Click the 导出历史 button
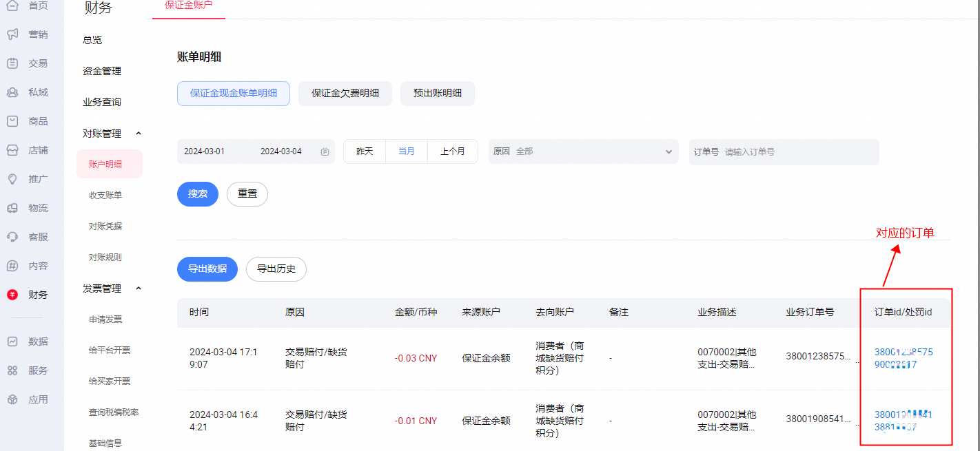This screenshot has width=980, height=451. point(276,269)
